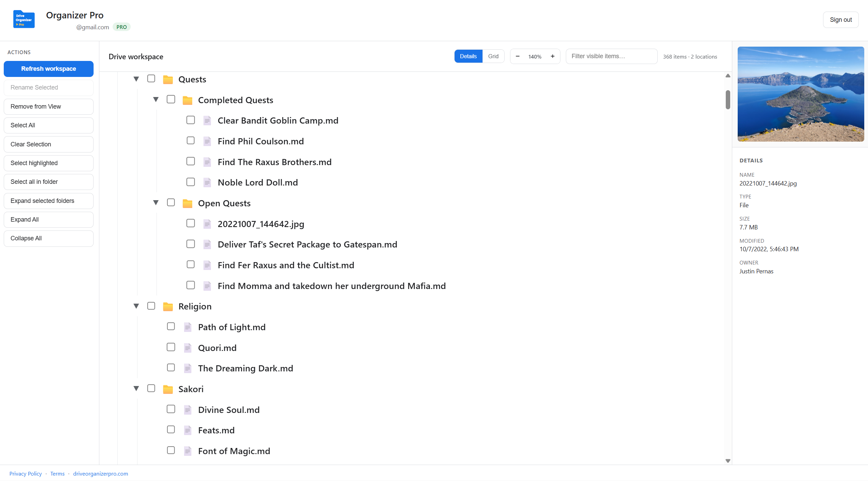Collapse the Sakori folder
The image size is (868, 481).
[136, 389]
